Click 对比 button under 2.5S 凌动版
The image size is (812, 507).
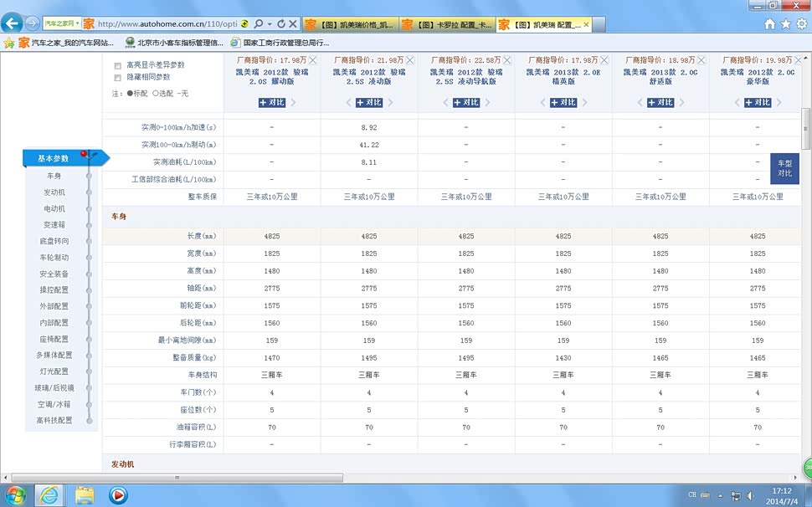pos(368,102)
